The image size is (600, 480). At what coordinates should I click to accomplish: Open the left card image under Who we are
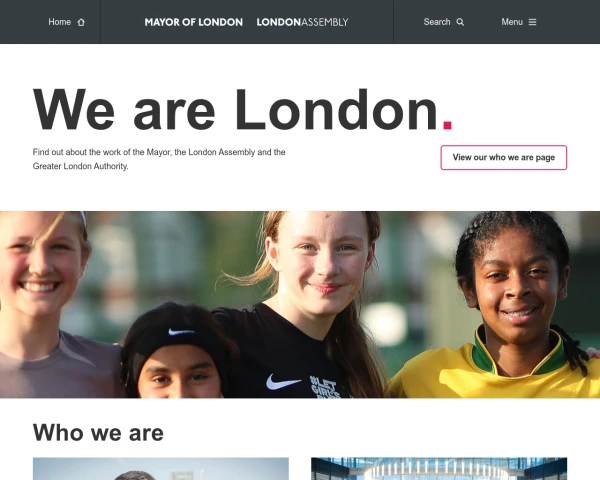161,469
